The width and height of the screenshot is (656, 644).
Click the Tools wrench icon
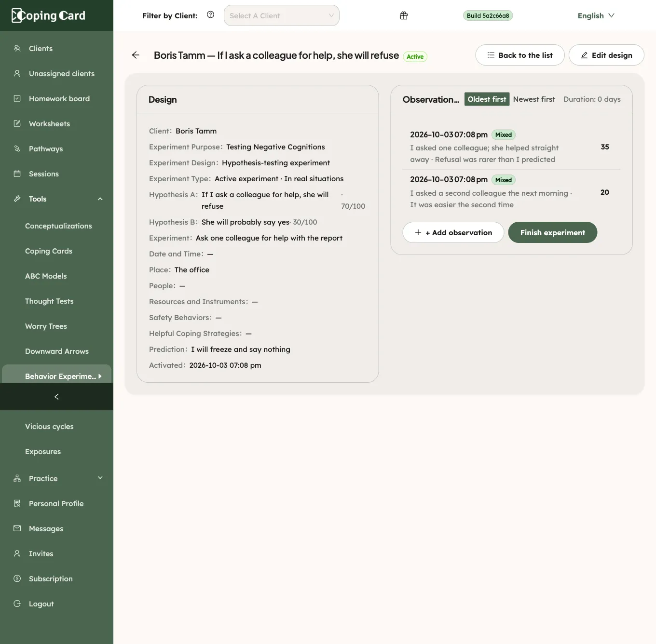pos(17,199)
